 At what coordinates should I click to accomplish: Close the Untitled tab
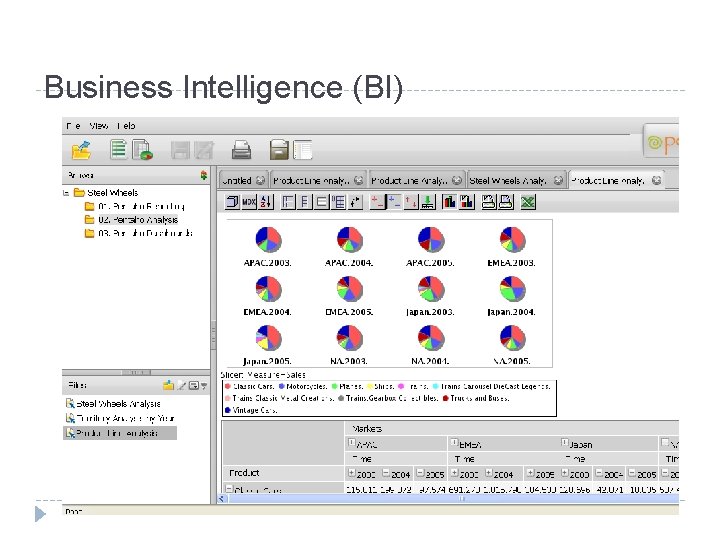[x=260, y=180]
